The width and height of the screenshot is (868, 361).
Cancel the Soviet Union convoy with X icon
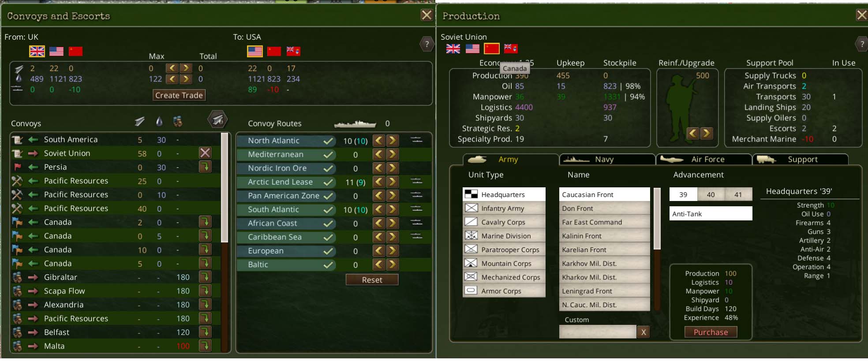tap(205, 153)
